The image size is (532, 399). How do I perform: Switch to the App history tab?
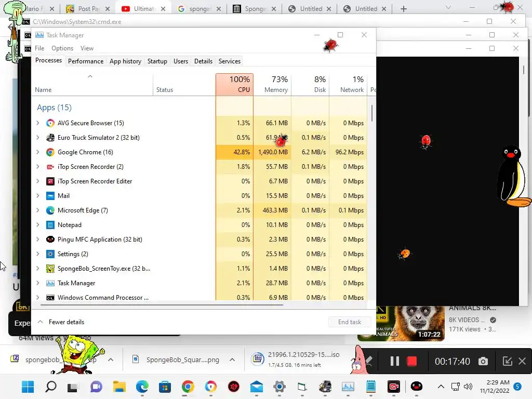pos(125,61)
